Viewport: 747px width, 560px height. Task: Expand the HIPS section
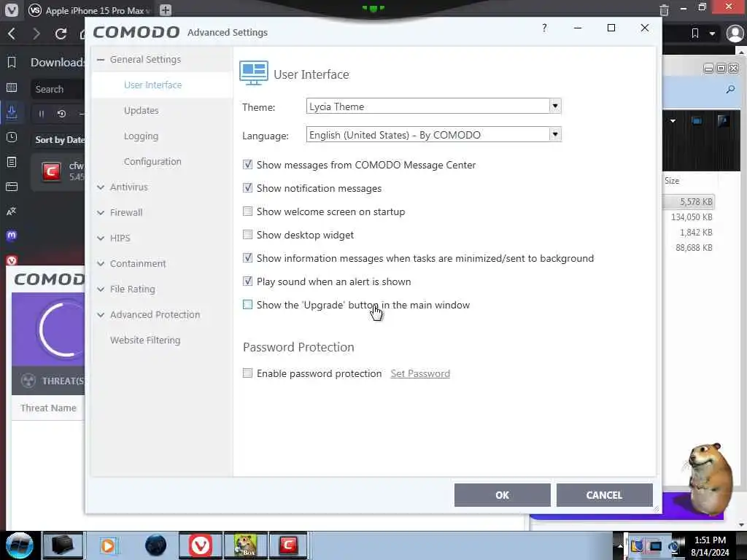pyautogui.click(x=101, y=238)
